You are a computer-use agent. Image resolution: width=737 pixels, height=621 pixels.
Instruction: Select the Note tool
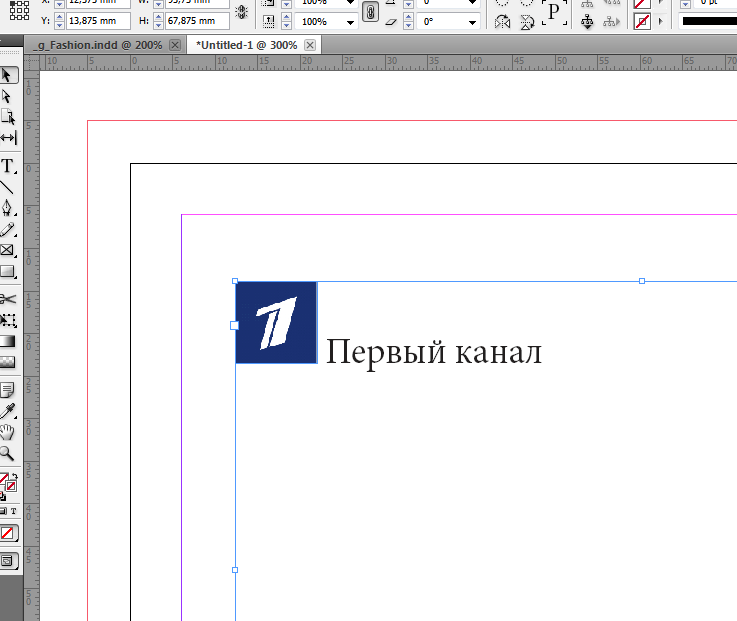click(7, 390)
